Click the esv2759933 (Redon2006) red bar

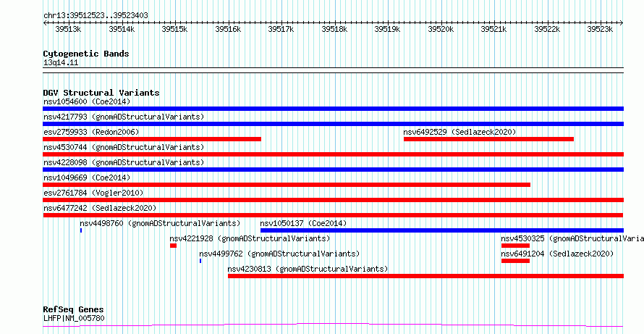coord(152,139)
